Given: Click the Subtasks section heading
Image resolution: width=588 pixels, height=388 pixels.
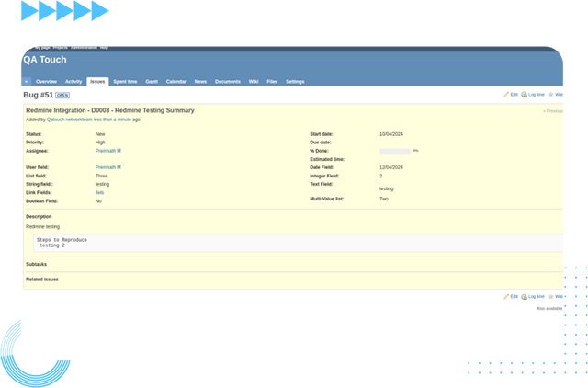Looking at the screenshot, I should [x=36, y=264].
